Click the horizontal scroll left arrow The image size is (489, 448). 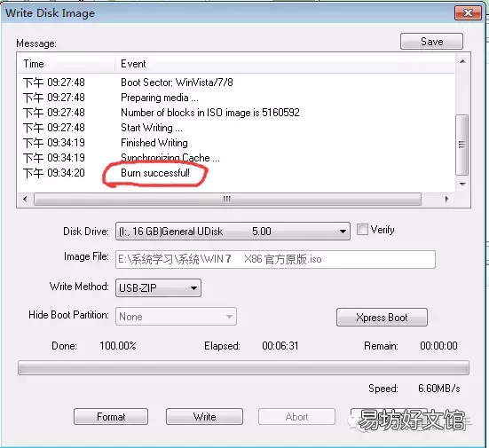(x=25, y=199)
